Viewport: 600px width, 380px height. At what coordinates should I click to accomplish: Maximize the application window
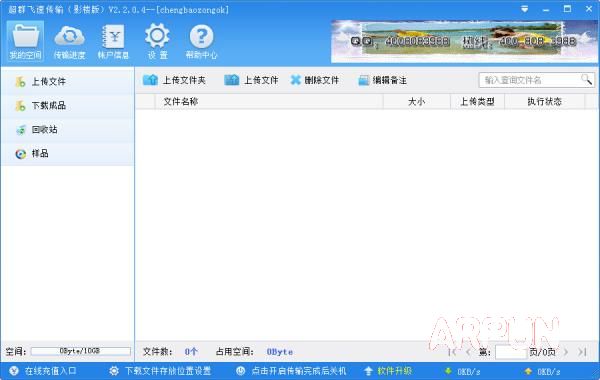(x=567, y=9)
